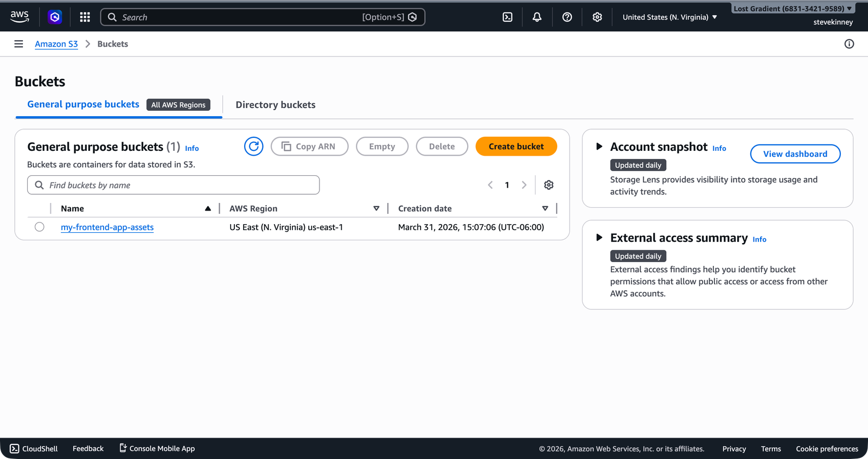Expand the Account snapshot section
The height and width of the screenshot is (459, 868).
pos(599,146)
